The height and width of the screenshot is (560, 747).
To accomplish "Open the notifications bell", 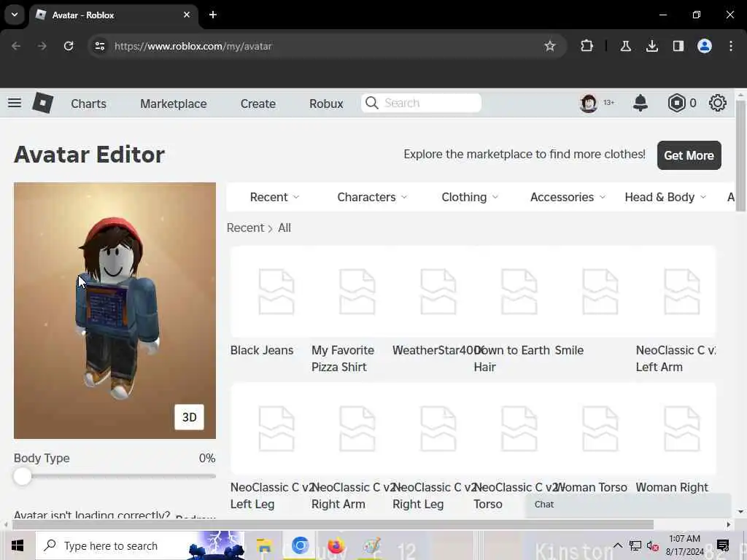I will point(640,103).
